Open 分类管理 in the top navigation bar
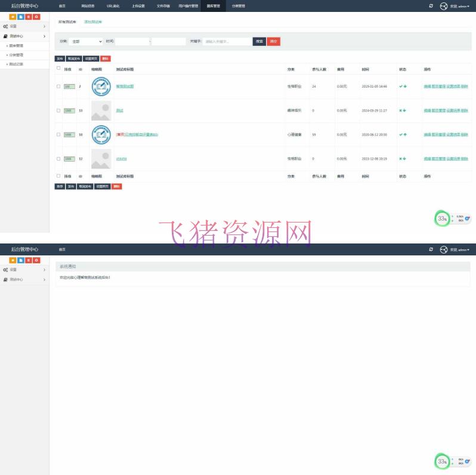 click(239, 6)
